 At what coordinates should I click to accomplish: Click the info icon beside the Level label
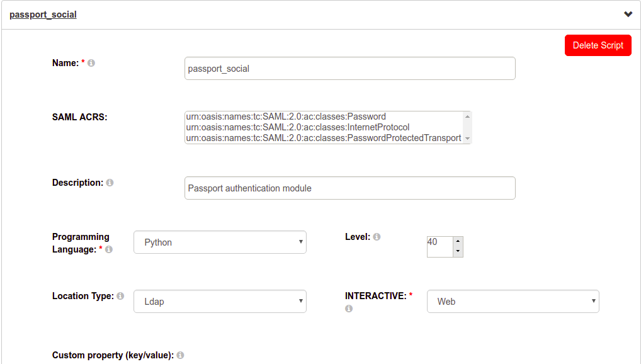[376, 237]
